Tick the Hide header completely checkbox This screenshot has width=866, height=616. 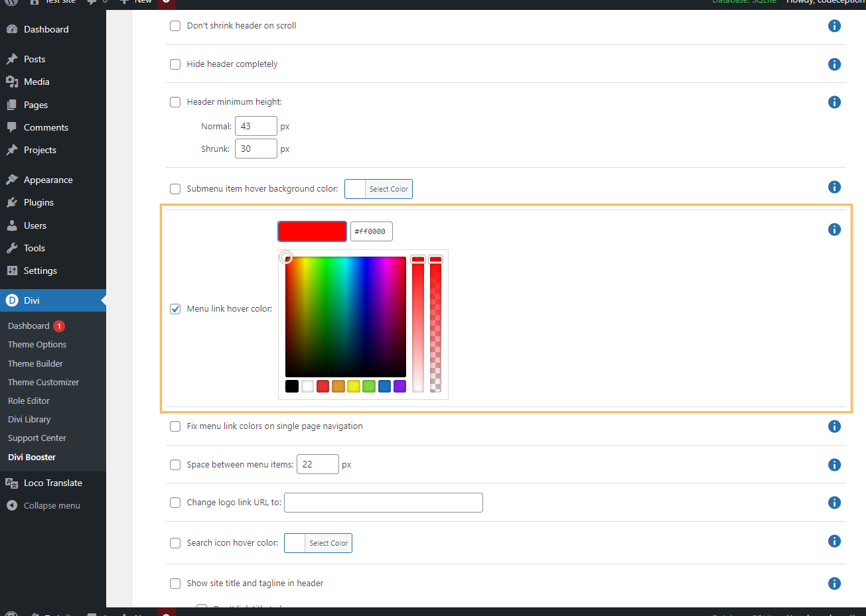tap(175, 64)
